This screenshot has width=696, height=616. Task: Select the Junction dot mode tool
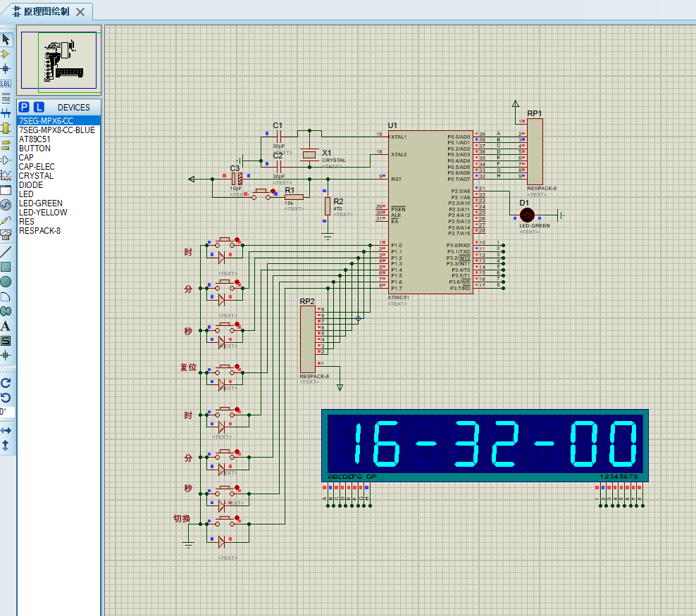(6, 68)
